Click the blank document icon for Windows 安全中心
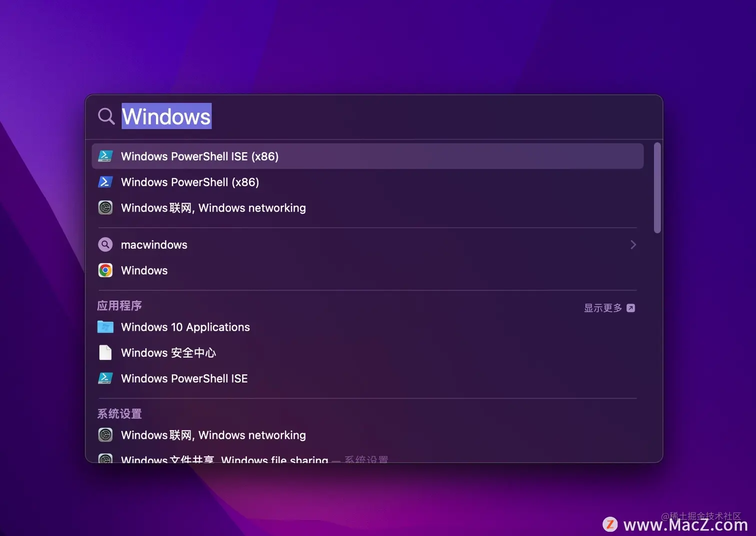This screenshot has width=756, height=536. pyautogui.click(x=105, y=353)
